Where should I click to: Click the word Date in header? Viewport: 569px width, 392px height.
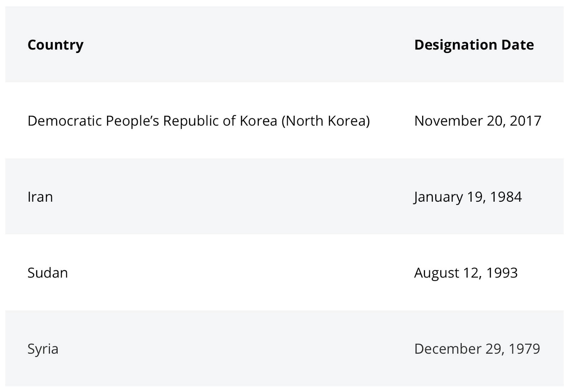pos(517,45)
